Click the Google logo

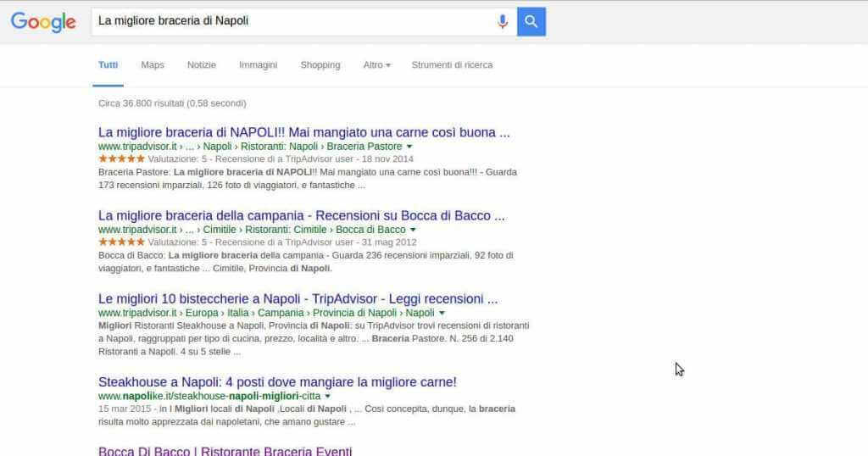(x=43, y=22)
